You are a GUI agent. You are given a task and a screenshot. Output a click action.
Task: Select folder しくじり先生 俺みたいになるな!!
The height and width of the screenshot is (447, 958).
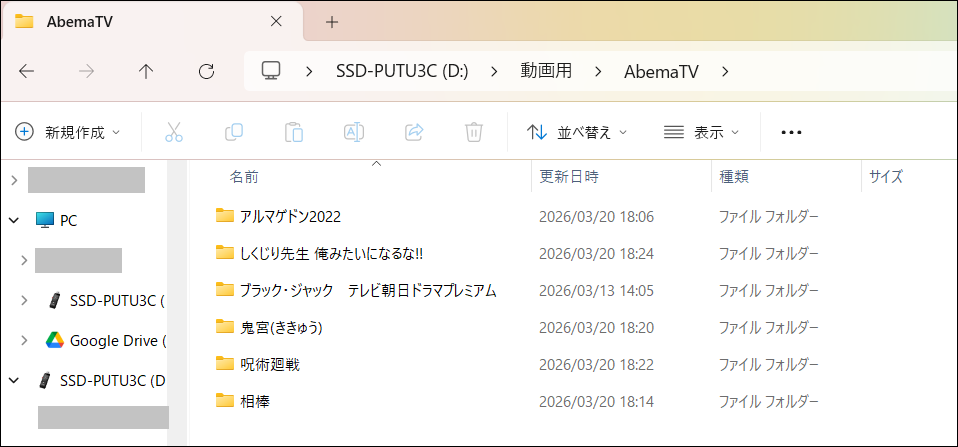tap(332, 253)
